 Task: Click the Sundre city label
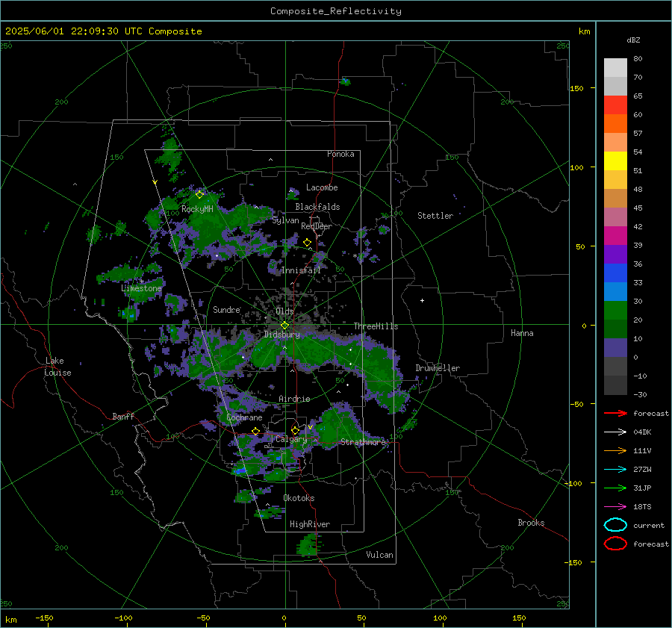pyautogui.click(x=226, y=309)
